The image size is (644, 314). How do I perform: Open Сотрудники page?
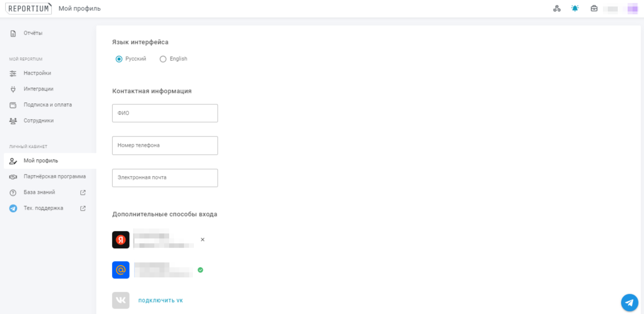coord(39,121)
